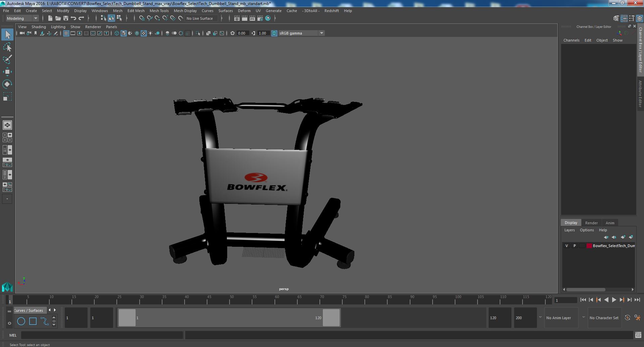Activate the Rotate tool
Screen dimensions: 644x347
pos(7,84)
